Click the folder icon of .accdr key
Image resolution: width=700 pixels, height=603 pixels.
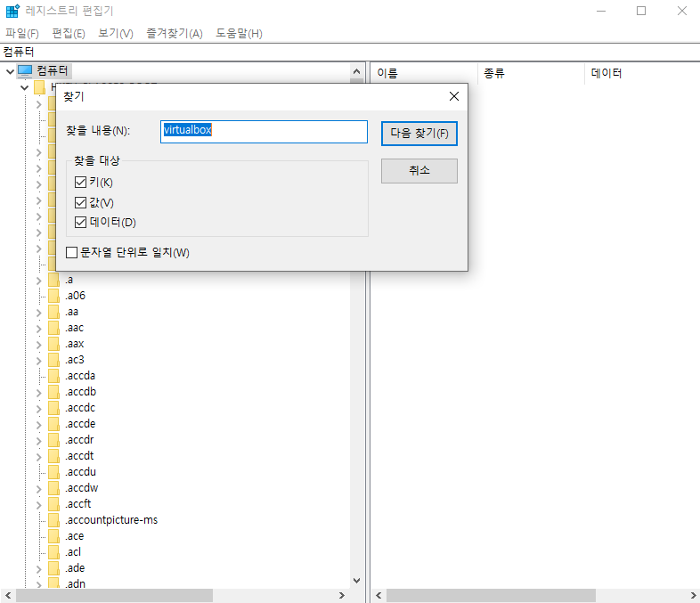53,440
